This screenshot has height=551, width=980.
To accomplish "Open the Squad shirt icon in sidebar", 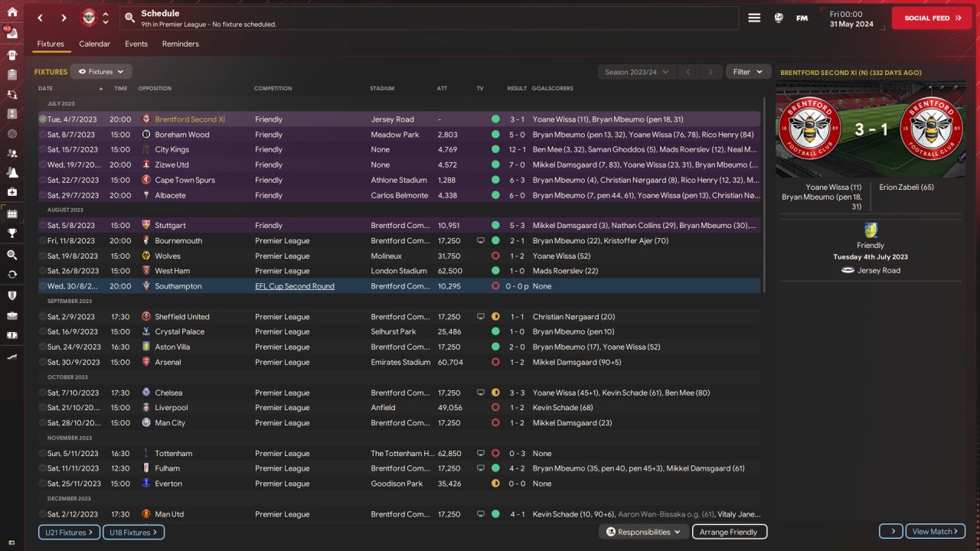I will coord(11,55).
